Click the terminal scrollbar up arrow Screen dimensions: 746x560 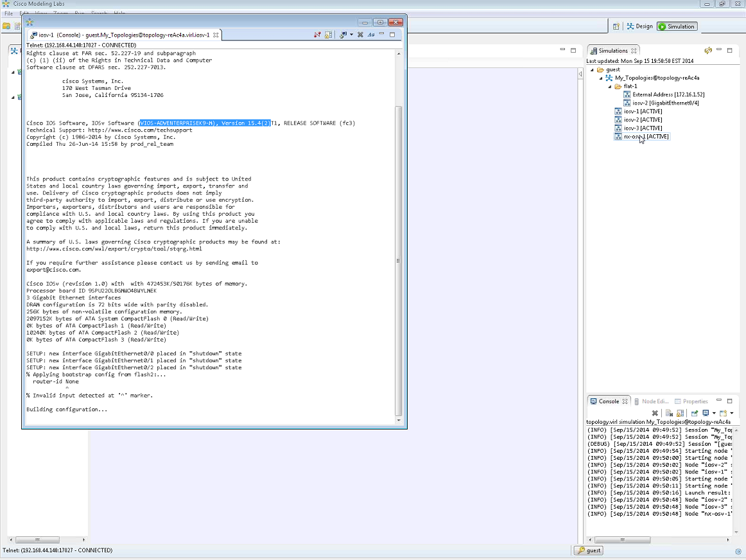399,54
